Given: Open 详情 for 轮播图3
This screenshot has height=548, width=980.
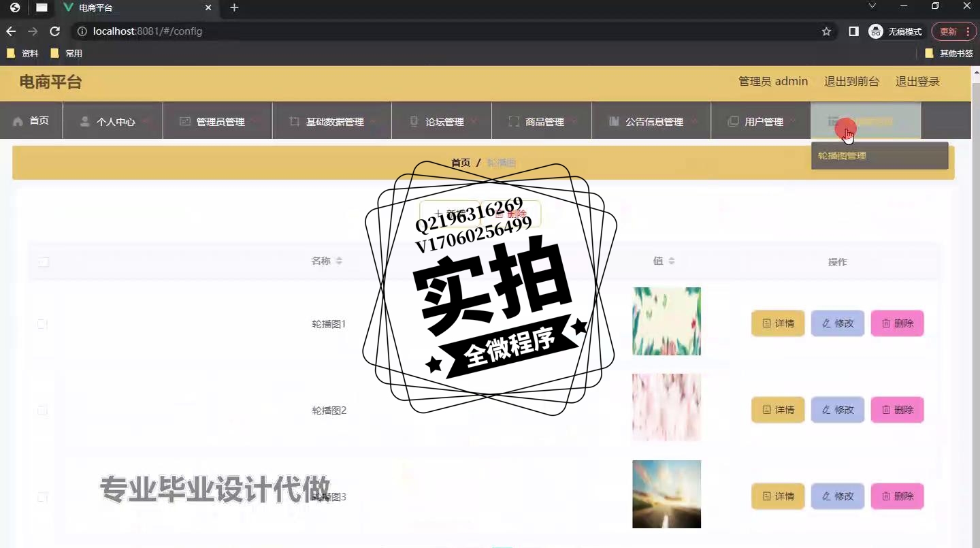Looking at the screenshot, I should pos(778,496).
